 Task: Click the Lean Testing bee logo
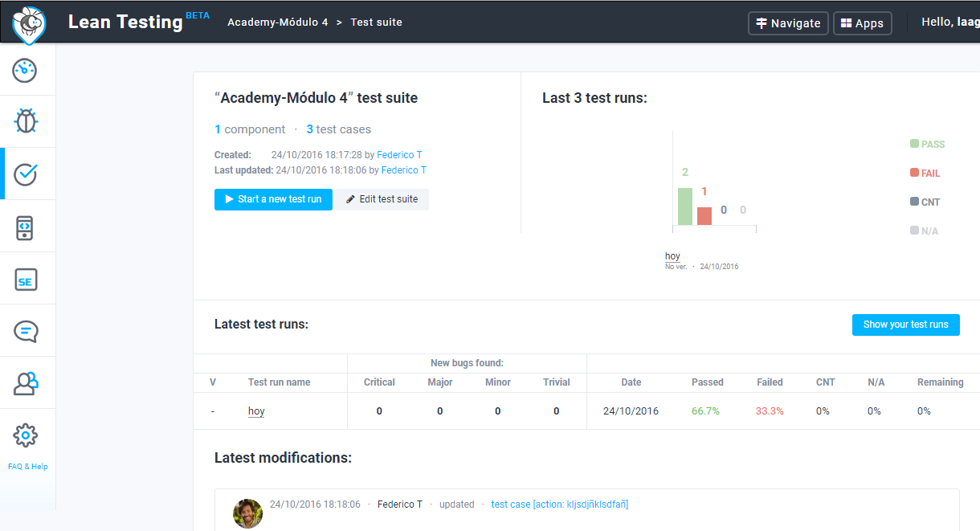tap(29, 22)
